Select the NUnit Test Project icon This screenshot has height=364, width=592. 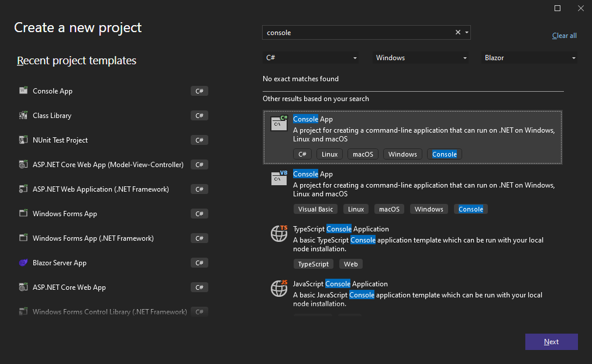click(x=23, y=140)
